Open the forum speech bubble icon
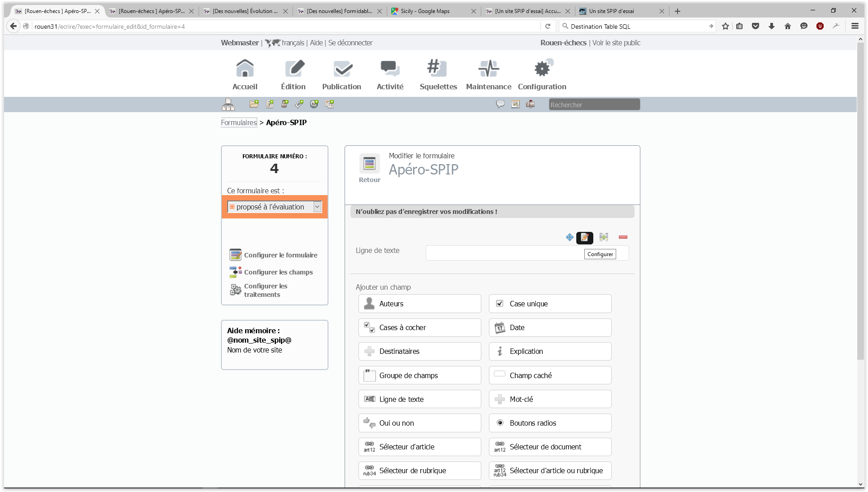This screenshot has height=492, width=868. [500, 104]
